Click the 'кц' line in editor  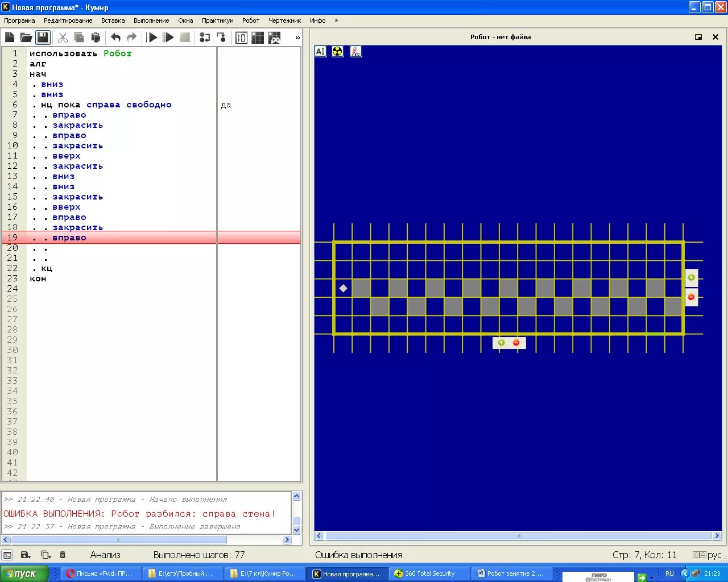pyautogui.click(x=47, y=268)
